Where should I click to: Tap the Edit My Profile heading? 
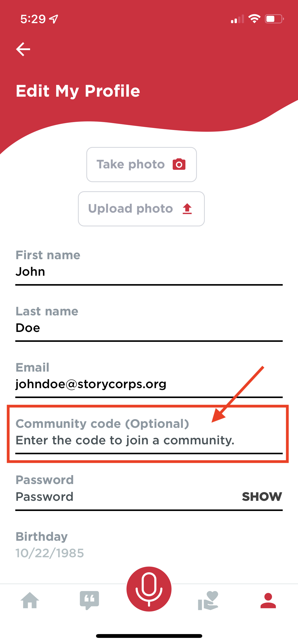[78, 91]
